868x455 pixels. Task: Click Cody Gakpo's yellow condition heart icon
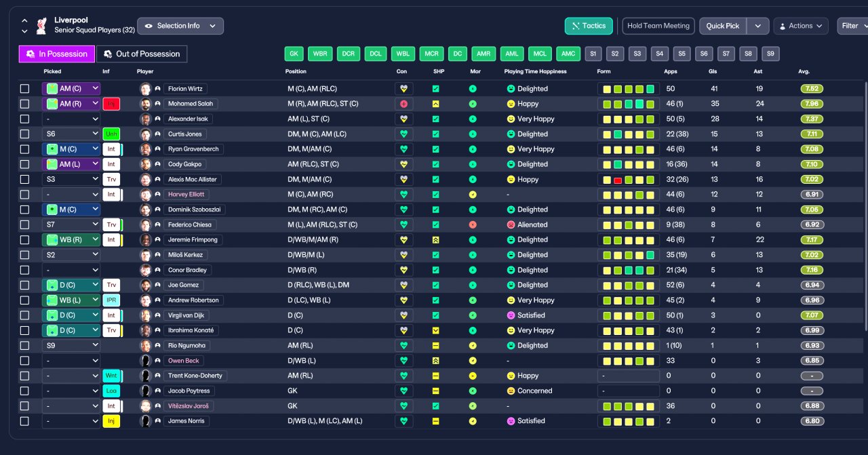pos(404,164)
